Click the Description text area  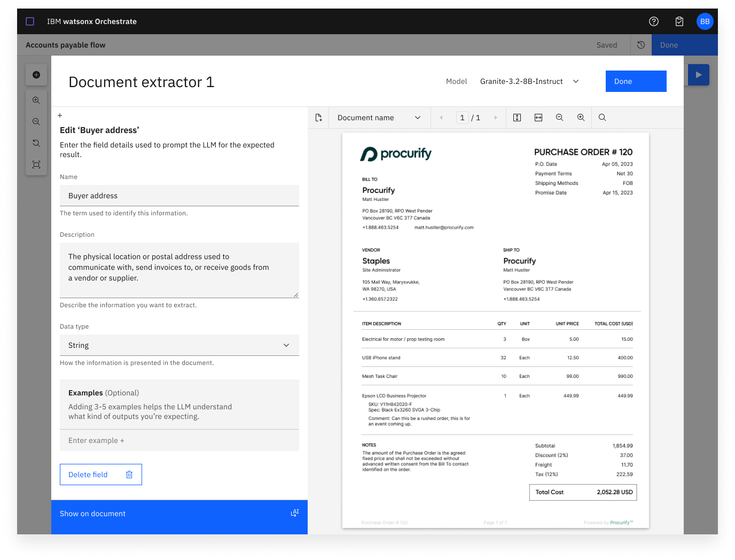(179, 270)
